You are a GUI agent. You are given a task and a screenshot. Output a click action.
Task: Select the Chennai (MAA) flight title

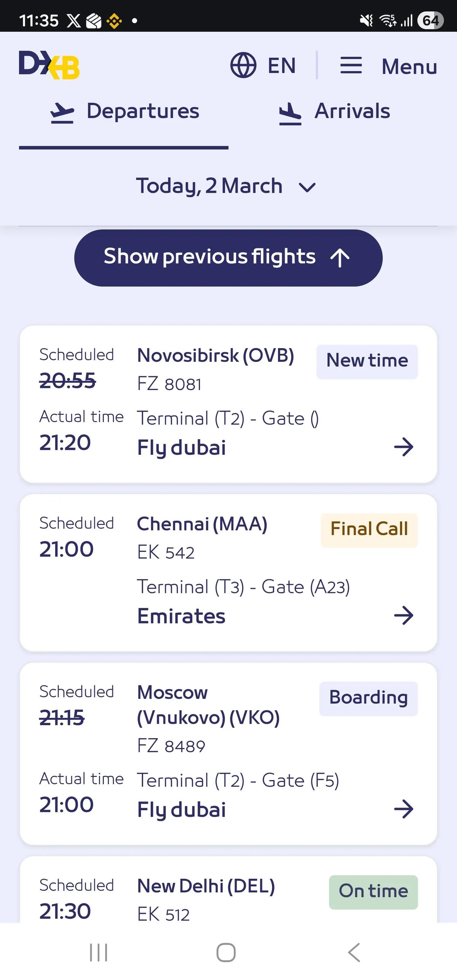[202, 524]
